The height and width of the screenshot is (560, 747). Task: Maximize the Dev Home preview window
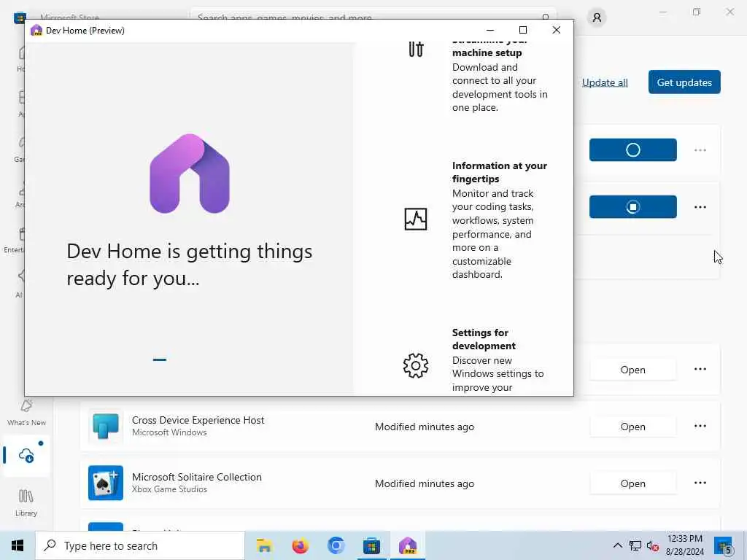click(x=522, y=30)
